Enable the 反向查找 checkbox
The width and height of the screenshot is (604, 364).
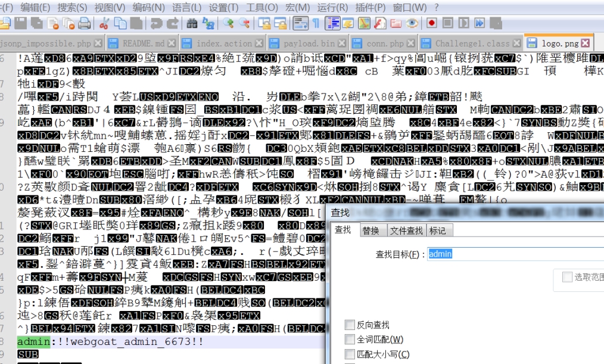[350, 325]
